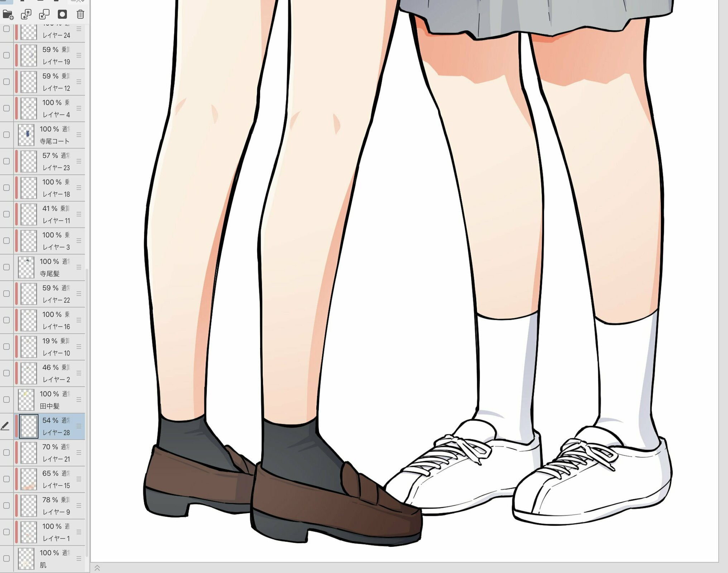
Task: Click the grip handle of レイヤー 9
Action: point(79,506)
